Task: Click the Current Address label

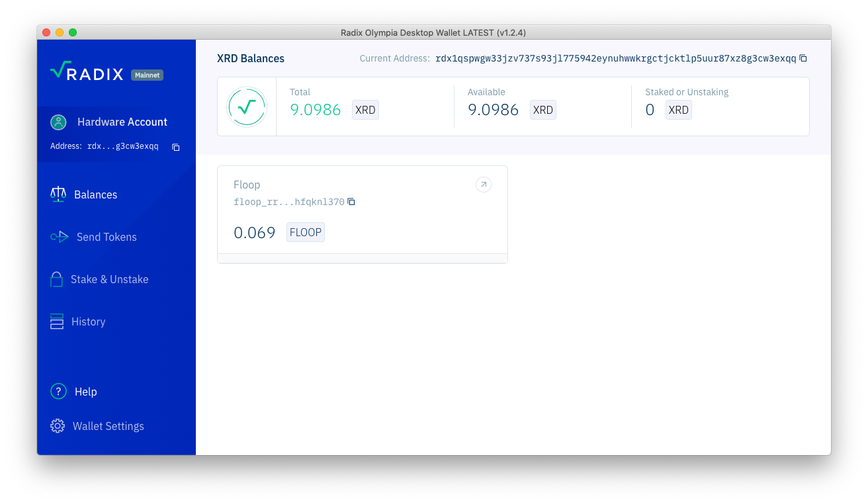Action: (x=394, y=58)
